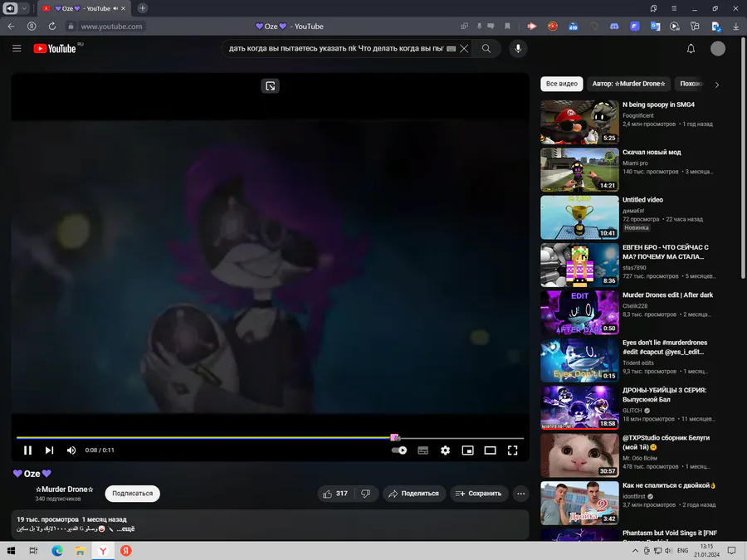Open account avatar menu

point(717,49)
